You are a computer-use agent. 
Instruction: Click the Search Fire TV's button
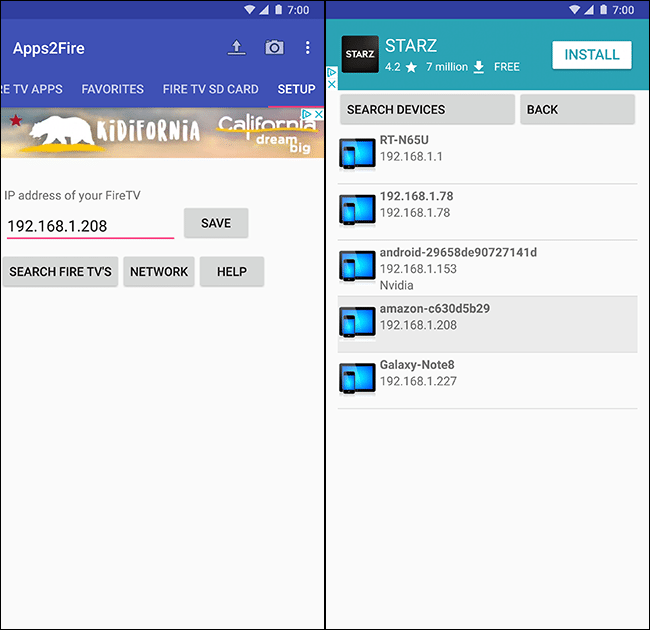[x=60, y=271]
